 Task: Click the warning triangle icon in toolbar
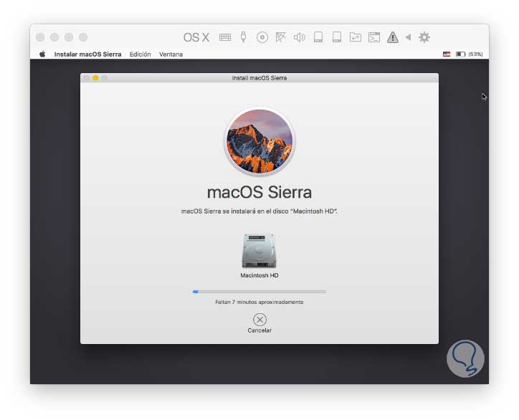tap(393, 37)
